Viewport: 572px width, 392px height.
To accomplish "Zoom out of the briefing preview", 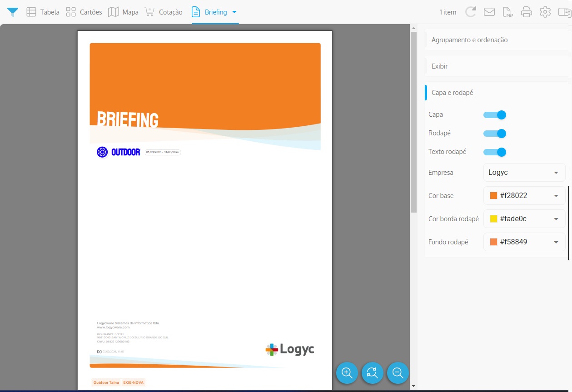I will click(398, 373).
